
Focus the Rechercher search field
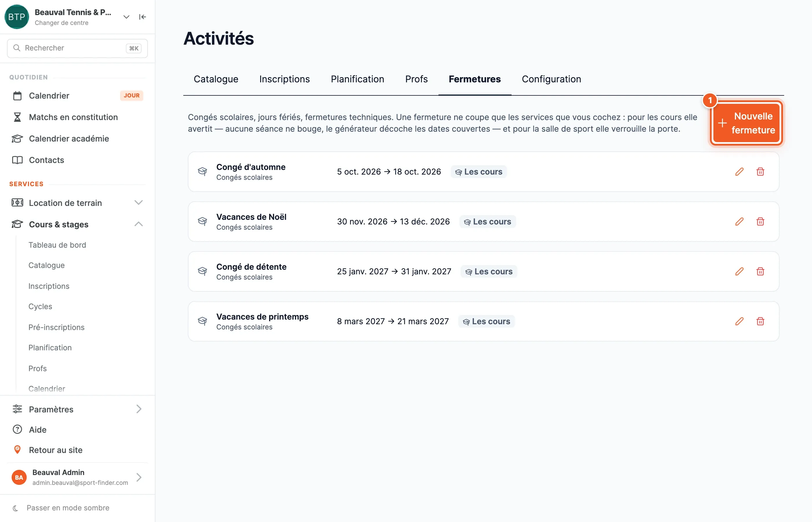tap(77, 48)
